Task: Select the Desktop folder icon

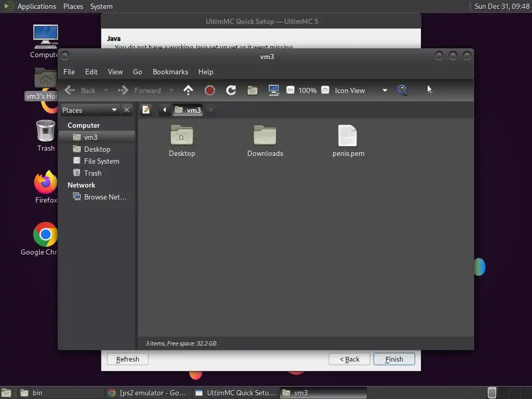Action: 182,135
